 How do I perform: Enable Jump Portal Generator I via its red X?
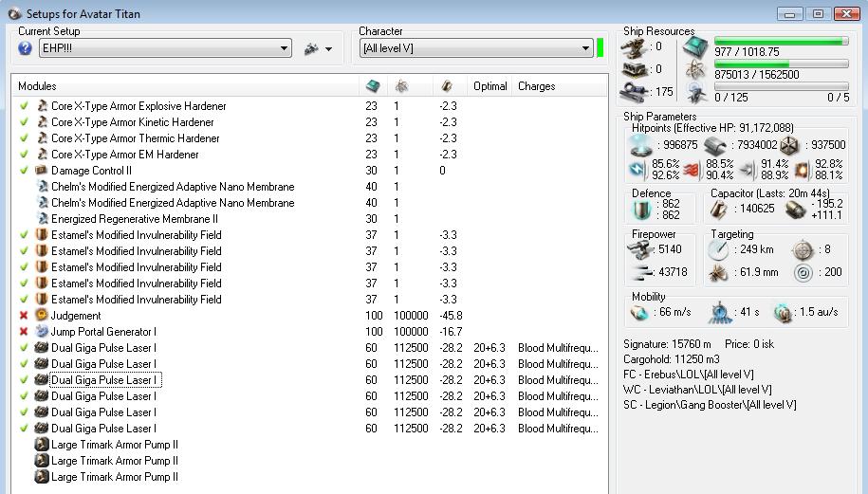point(24,331)
